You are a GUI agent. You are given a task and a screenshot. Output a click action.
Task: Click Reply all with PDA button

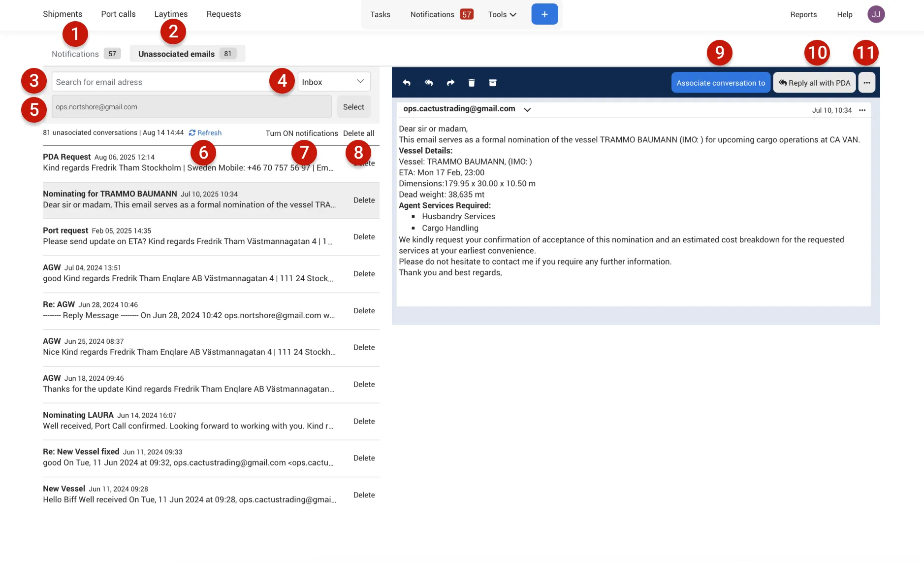(x=814, y=83)
